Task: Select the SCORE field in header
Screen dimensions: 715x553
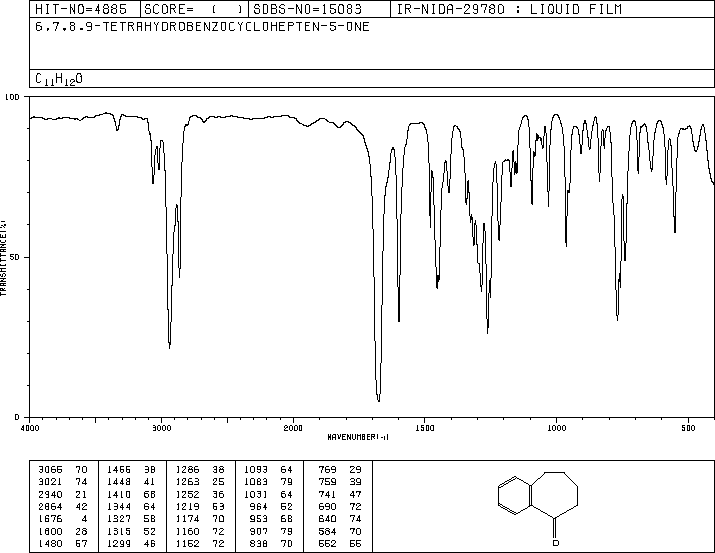Action: (194, 9)
